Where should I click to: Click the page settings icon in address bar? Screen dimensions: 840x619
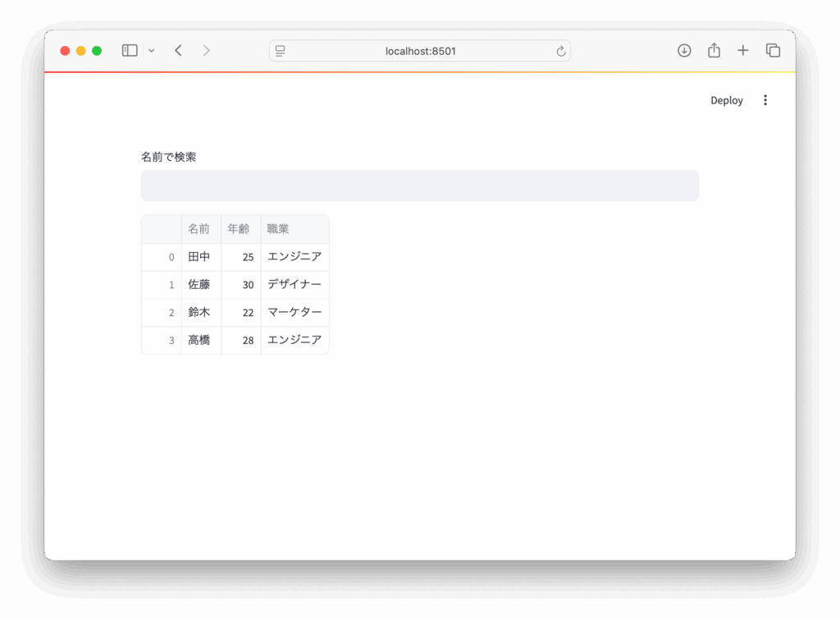(281, 51)
